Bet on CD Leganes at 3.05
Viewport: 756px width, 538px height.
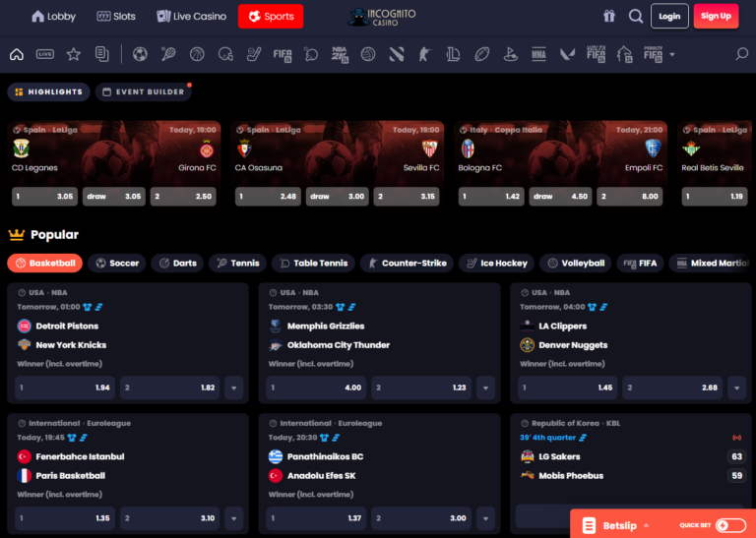pos(45,197)
